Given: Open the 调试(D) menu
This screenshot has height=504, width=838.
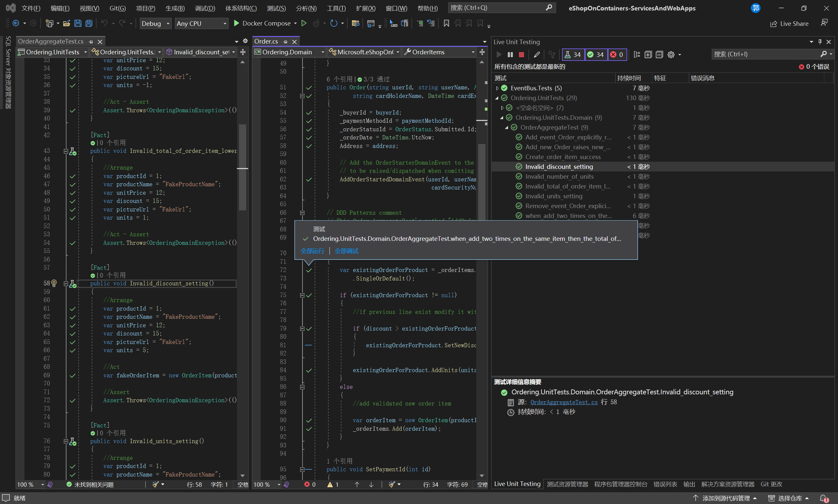Looking at the screenshot, I should point(205,8).
